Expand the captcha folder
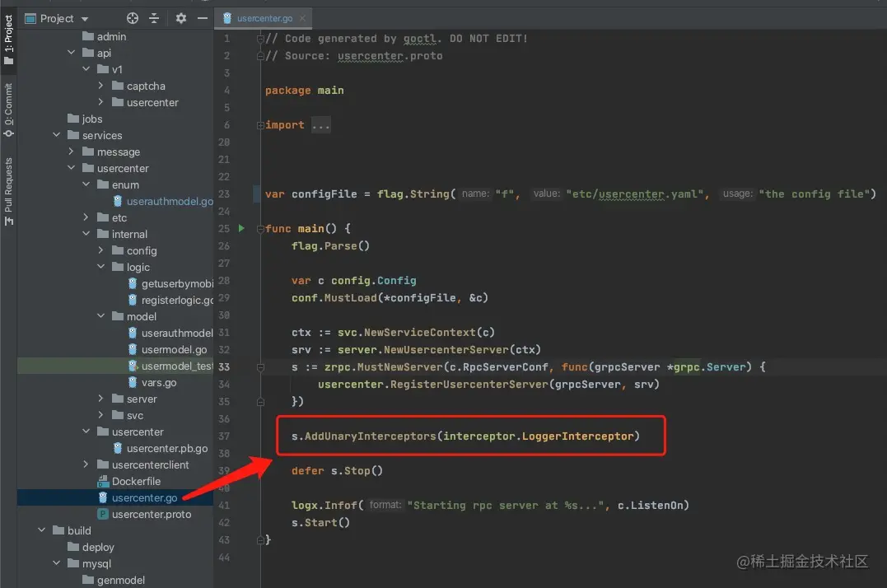Screen dimensions: 887x588 [100, 86]
